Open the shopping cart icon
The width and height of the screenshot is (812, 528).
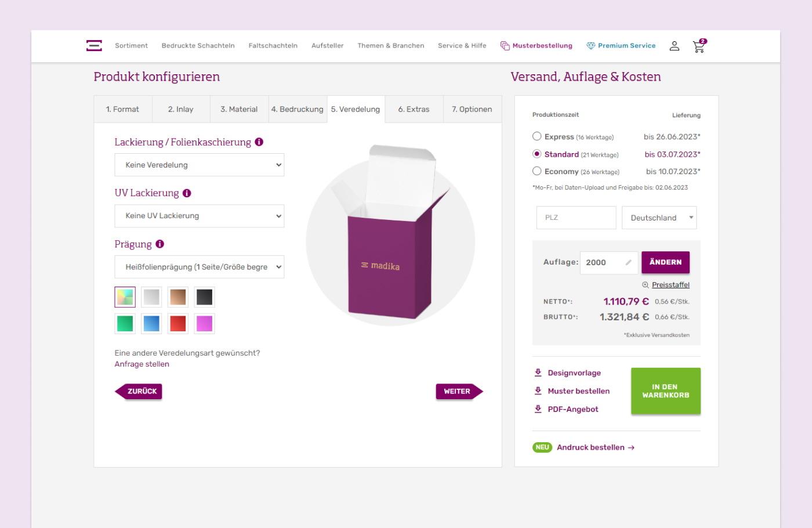coord(699,46)
